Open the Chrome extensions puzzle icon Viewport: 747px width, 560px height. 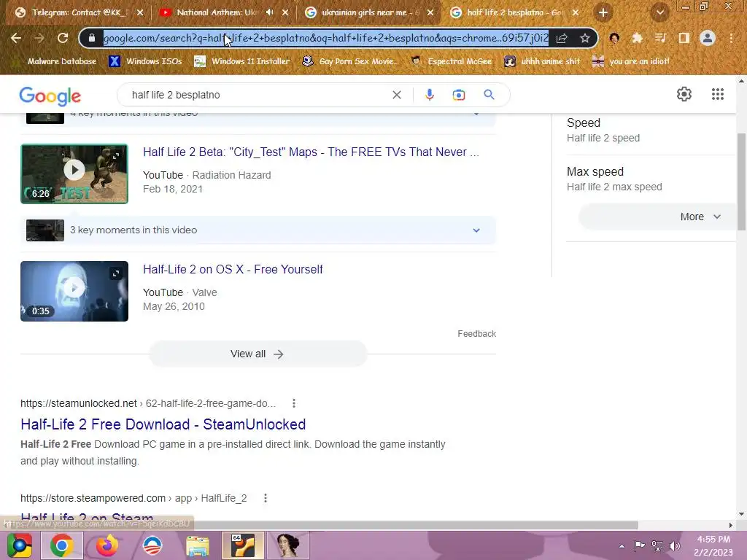637,38
